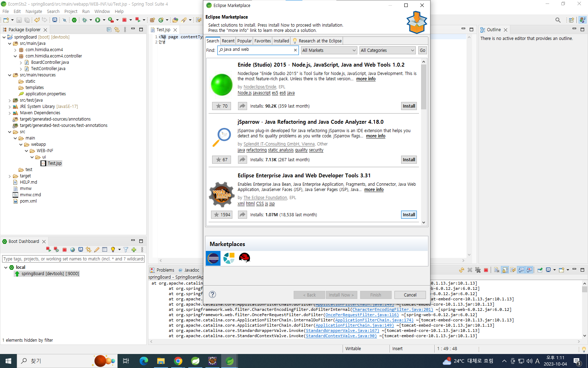The height and width of the screenshot is (368, 588).
Task: Open the Navigate menu
Action: (x=34, y=11)
